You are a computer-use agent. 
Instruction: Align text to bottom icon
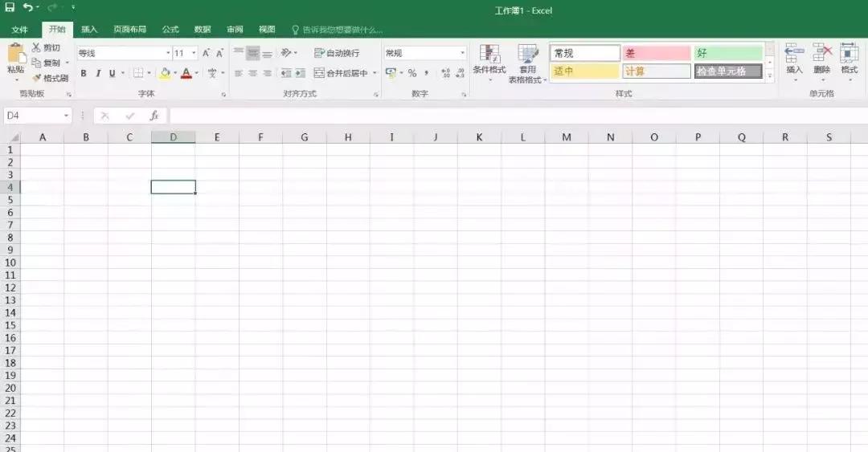[268, 53]
